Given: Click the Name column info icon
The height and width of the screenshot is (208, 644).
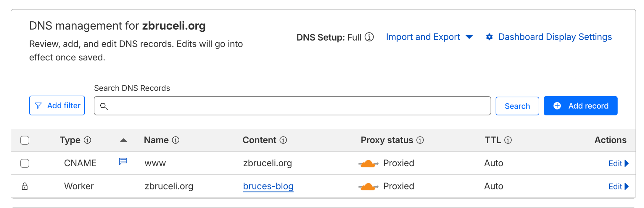Looking at the screenshot, I should (x=176, y=140).
